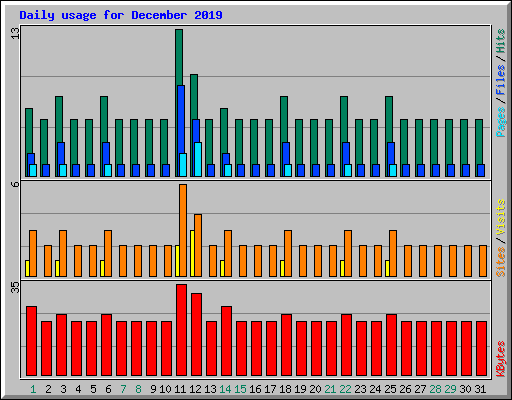Select day "1" on the date axis
The width and height of the screenshot is (512, 400).
click(33, 389)
